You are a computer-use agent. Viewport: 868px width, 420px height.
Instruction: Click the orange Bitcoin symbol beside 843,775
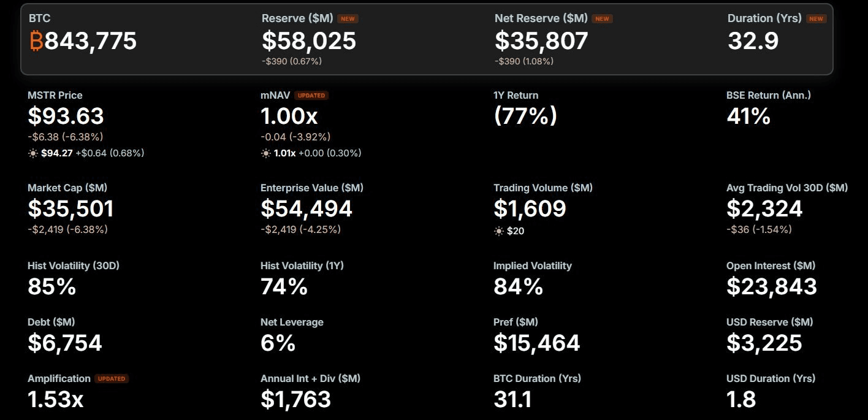pos(36,41)
